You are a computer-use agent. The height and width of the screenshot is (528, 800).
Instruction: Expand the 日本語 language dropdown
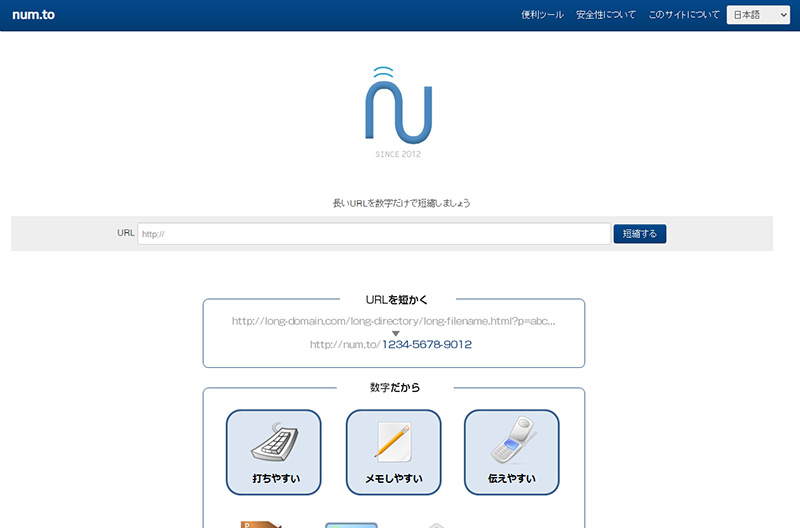pos(758,15)
